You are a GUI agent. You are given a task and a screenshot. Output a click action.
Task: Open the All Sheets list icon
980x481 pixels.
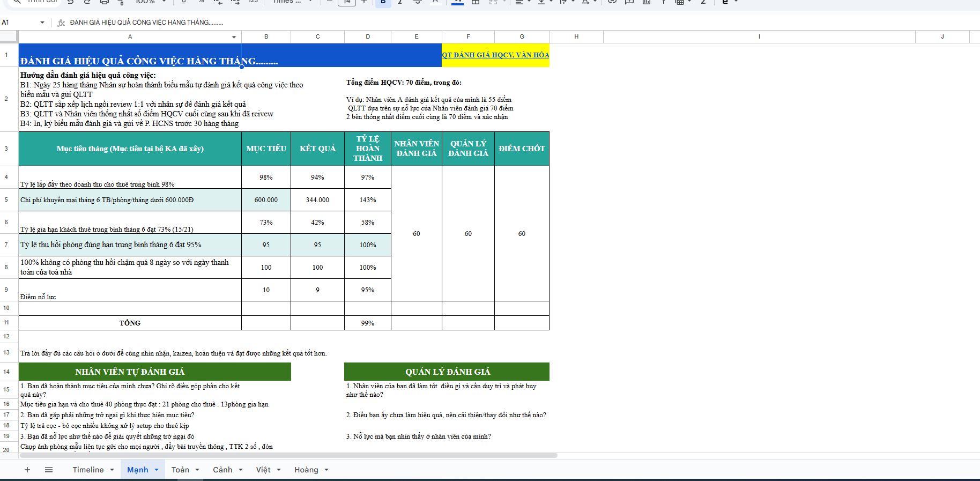coord(49,470)
